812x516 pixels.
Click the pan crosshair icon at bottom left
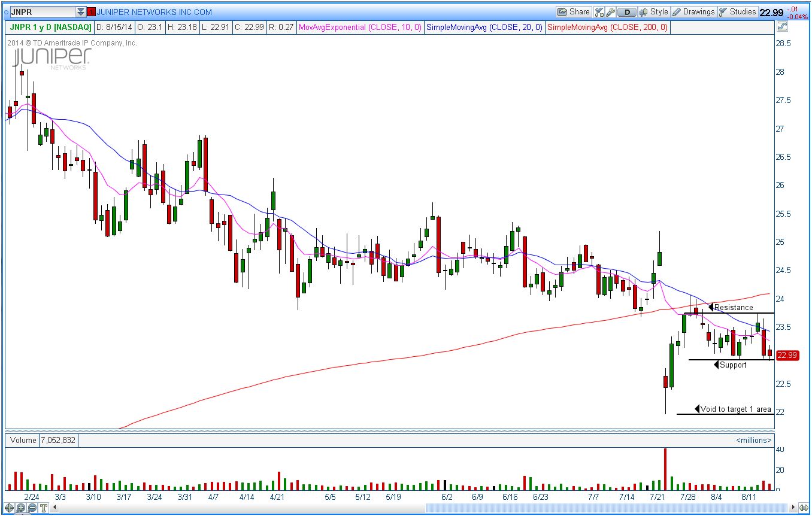point(10,508)
